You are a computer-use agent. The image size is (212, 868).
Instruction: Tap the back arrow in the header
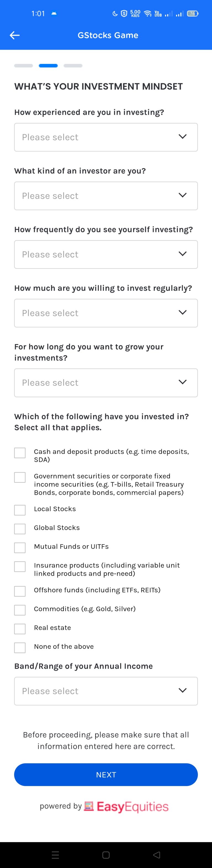(15, 35)
